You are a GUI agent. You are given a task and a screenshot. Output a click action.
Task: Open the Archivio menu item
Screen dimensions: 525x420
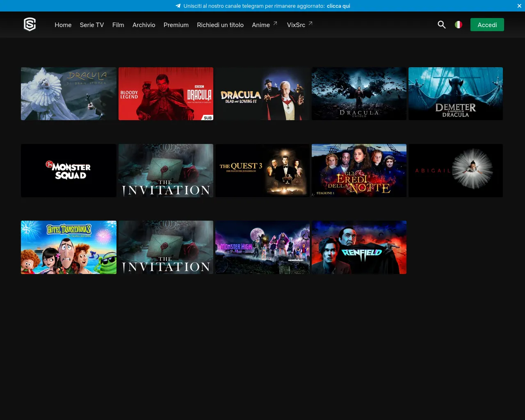click(144, 25)
